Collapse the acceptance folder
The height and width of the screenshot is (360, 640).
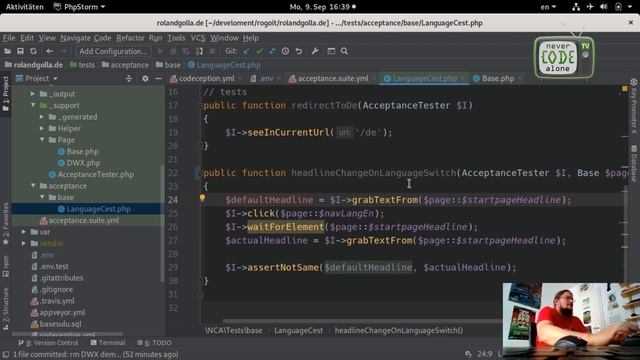pyautogui.click(x=33, y=186)
